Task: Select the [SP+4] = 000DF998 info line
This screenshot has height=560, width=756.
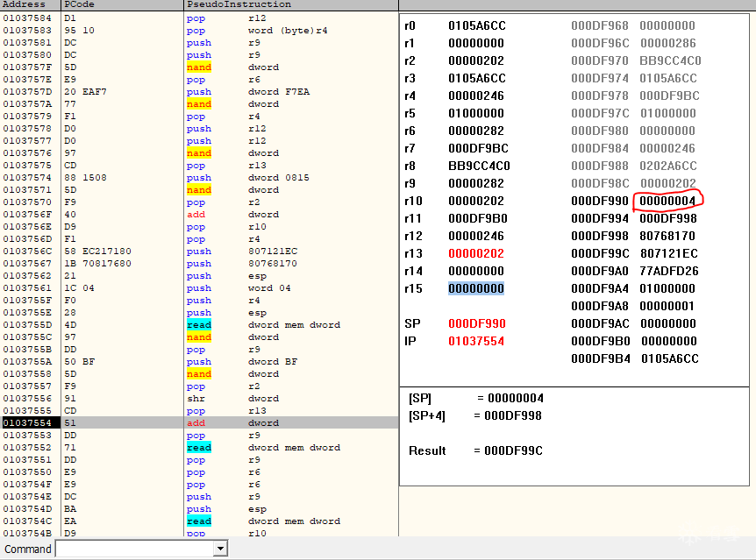Action: pos(474,415)
